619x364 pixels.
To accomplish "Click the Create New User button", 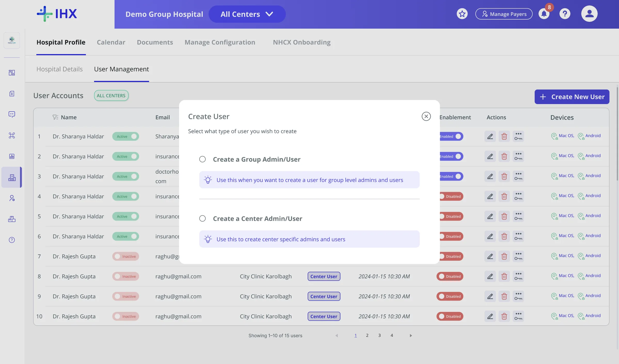I will coord(572,97).
